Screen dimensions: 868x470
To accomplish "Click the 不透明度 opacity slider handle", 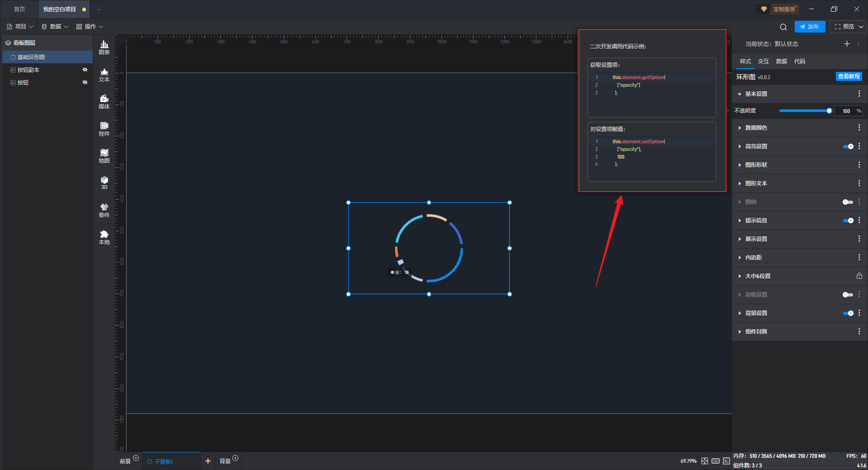I will click(829, 111).
